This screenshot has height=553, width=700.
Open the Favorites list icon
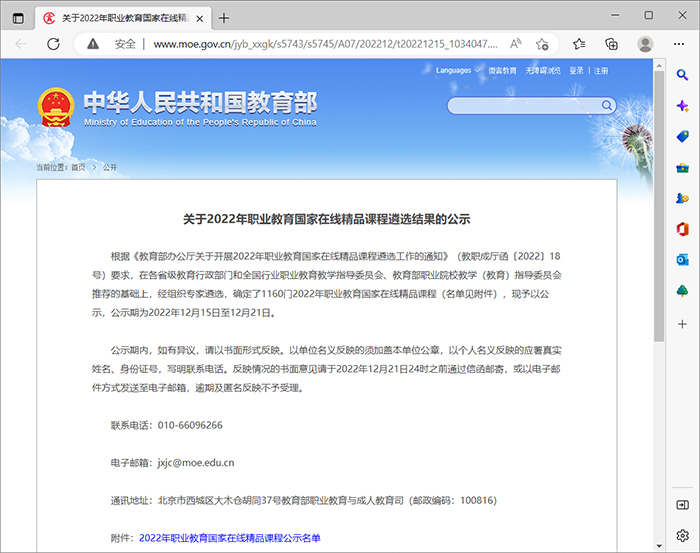pos(579,44)
